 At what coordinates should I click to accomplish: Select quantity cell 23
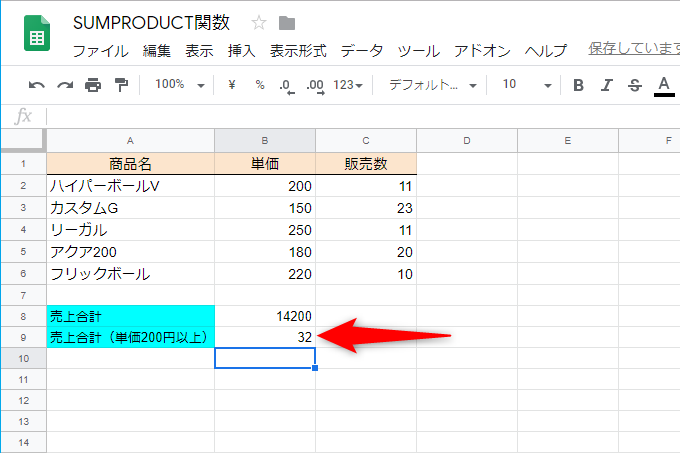(366, 208)
